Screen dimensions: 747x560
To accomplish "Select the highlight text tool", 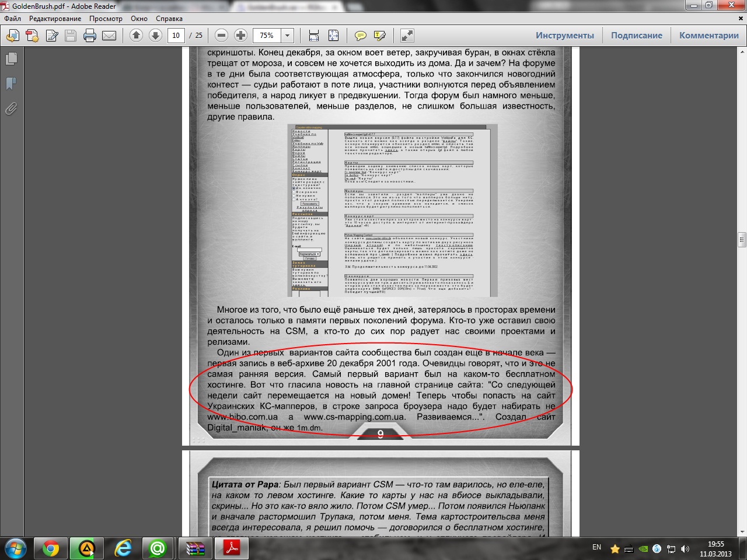I will click(380, 36).
